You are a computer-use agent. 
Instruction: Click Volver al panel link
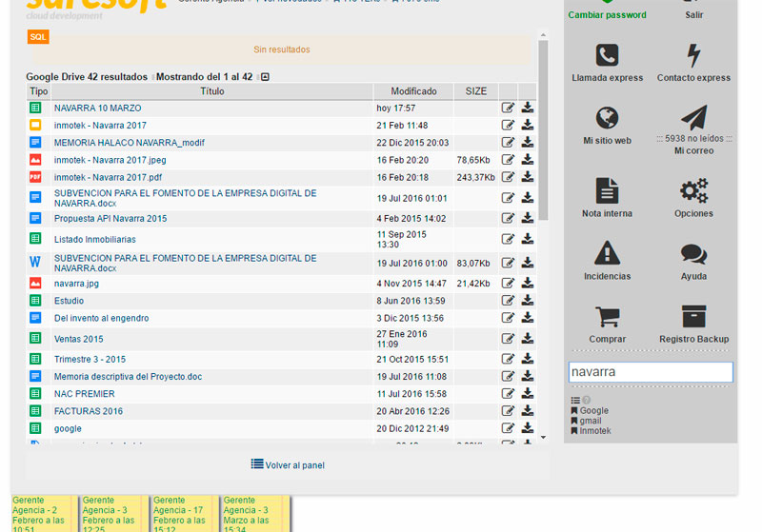[x=288, y=465]
